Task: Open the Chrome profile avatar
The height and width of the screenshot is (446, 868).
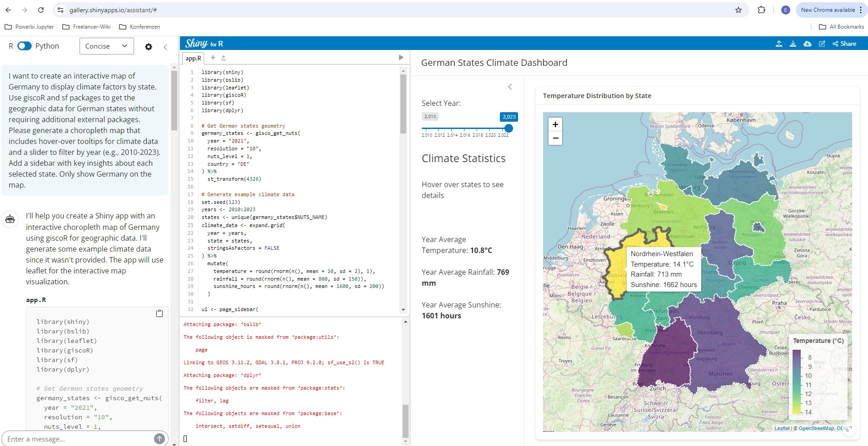Action: click(785, 10)
